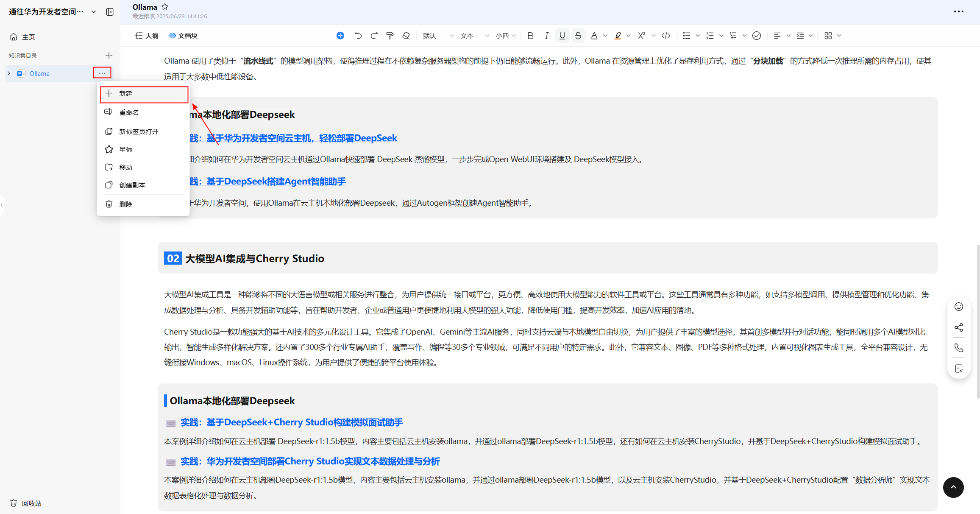
Task: Select the Ollama document in sidebar
Action: pyautogui.click(x=39, y=73)
